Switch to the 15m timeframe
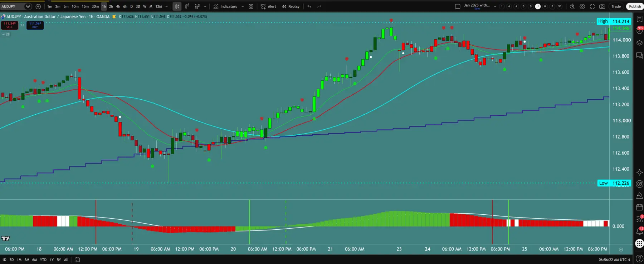 click(x=85, y=6)
